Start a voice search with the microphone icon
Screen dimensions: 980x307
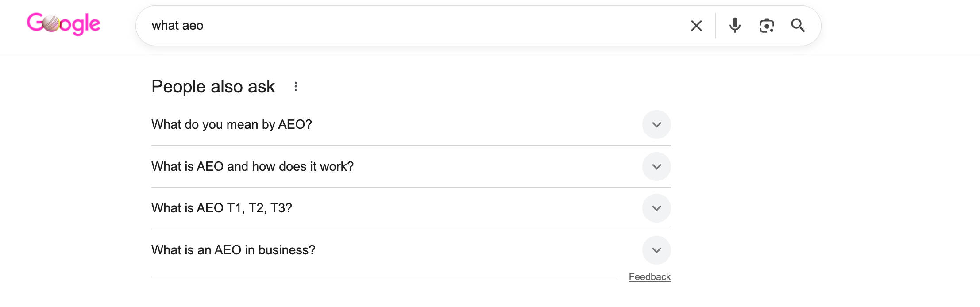[x=735, y=26]
